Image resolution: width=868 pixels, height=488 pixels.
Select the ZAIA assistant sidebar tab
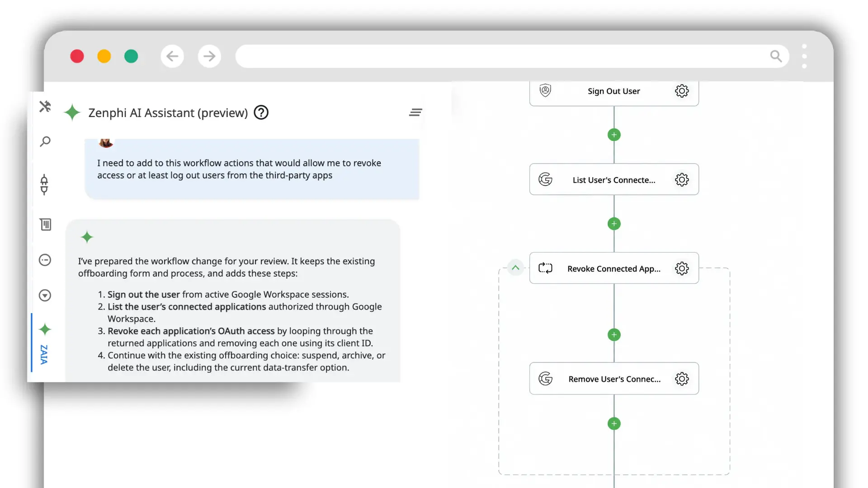click(44, 343)
